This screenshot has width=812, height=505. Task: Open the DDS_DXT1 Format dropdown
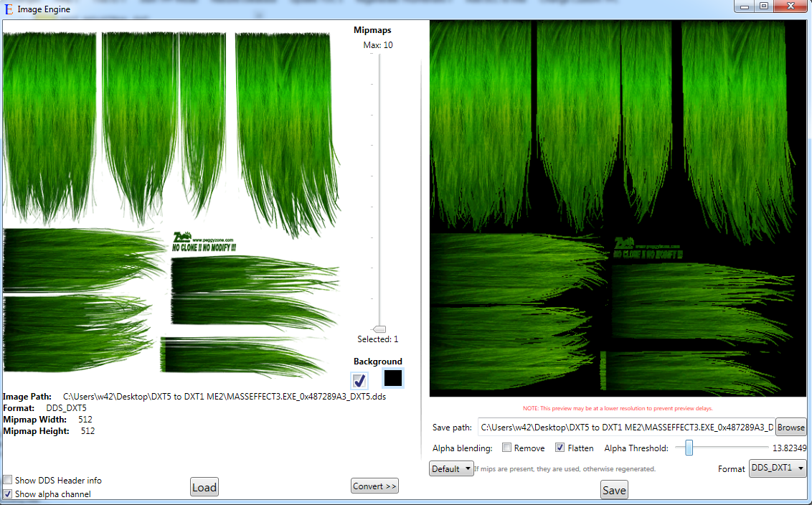pyautogui.click(x=778, y=468)
